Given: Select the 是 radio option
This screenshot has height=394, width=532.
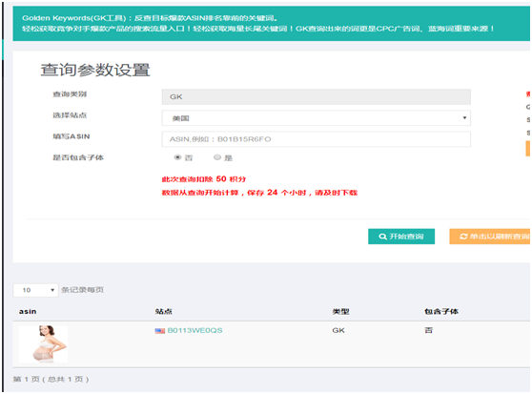Looking at the screenshot, I should point(217,157).
